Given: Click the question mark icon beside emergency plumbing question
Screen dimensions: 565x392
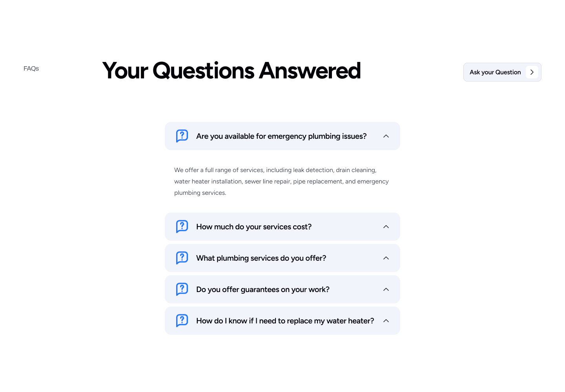Looking at the screenshot, I should (x=182, y=136).
